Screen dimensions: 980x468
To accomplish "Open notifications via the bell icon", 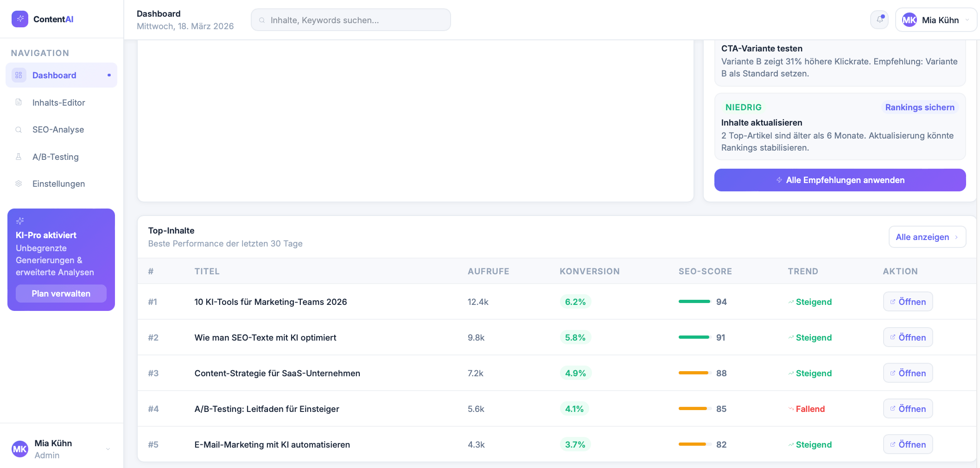I will click(x=879, y=20).
